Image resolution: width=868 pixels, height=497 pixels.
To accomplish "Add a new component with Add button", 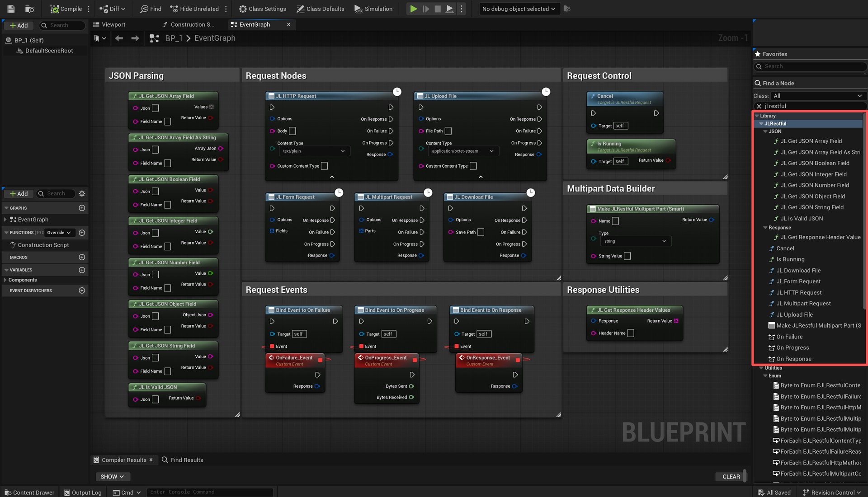I will (19, 25).
